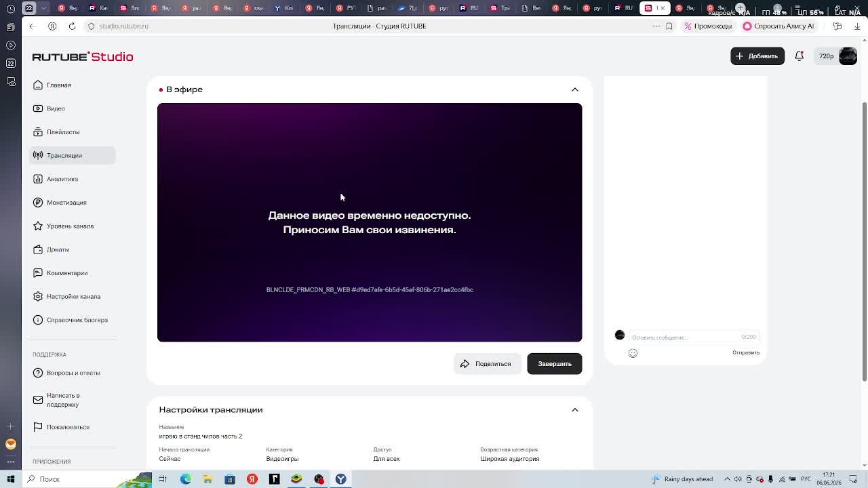Open the browser downloads icon

pos(857,26)
